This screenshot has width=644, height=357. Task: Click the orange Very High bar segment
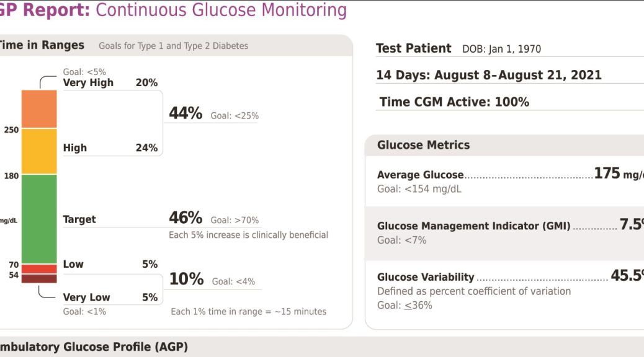pyautogui.click(x=39, y=109)
